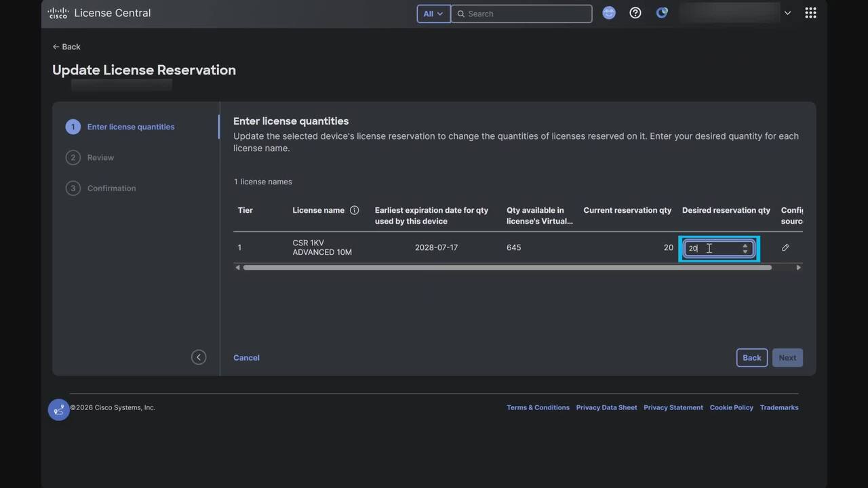Viewport: 868px width, 488px height.
Task: Select the Review step
Action: click(100, 157)
